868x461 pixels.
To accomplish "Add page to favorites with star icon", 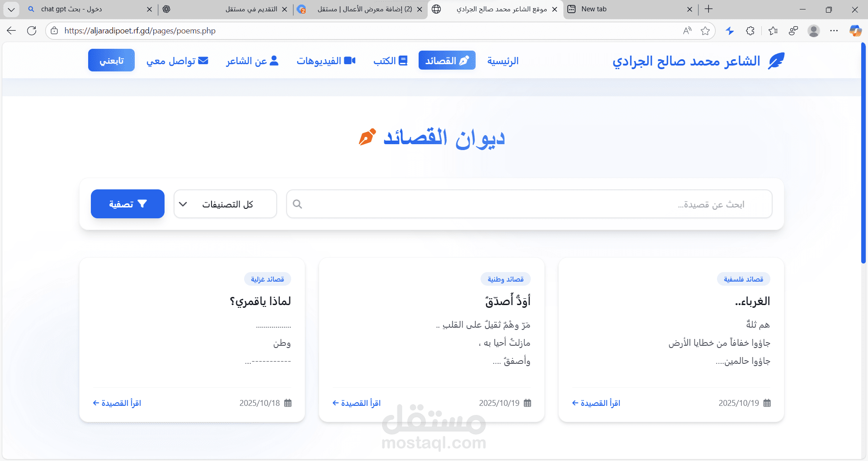I will (705, 31).
